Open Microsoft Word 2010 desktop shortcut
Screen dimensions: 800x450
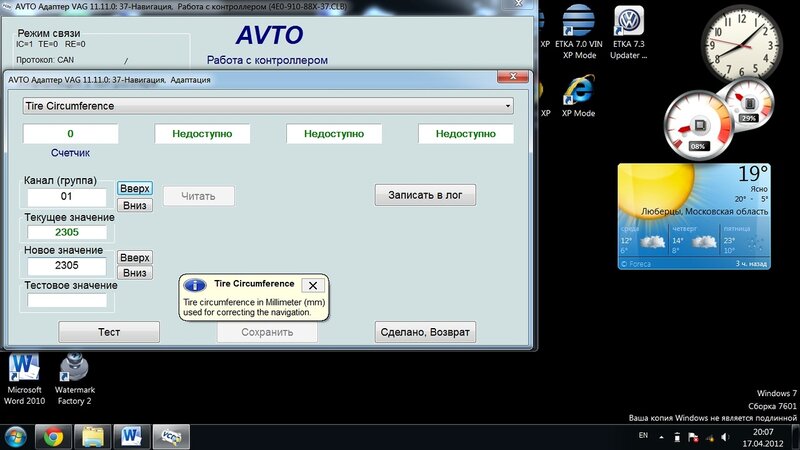coord(24,380)
